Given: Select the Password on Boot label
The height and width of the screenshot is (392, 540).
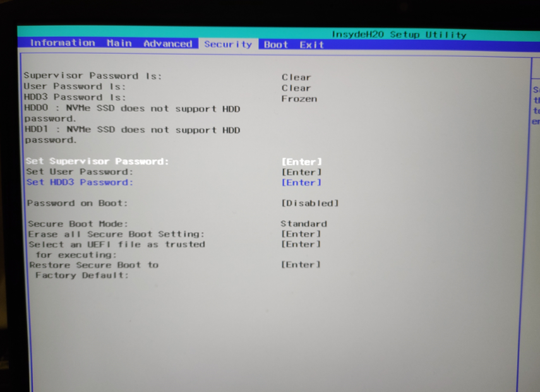Looking at the screenshot, I should click(x=78, y=203).
